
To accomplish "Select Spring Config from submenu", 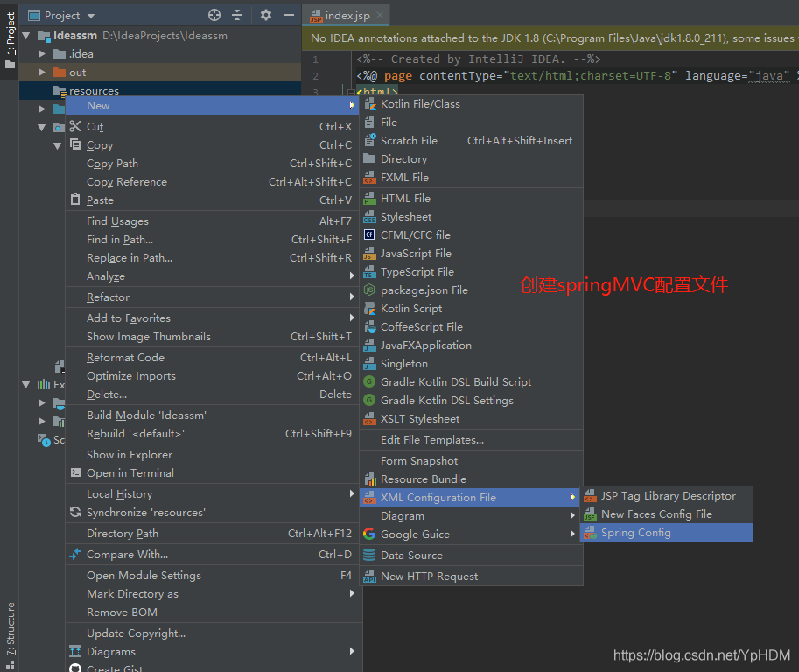I will (635, 533).
